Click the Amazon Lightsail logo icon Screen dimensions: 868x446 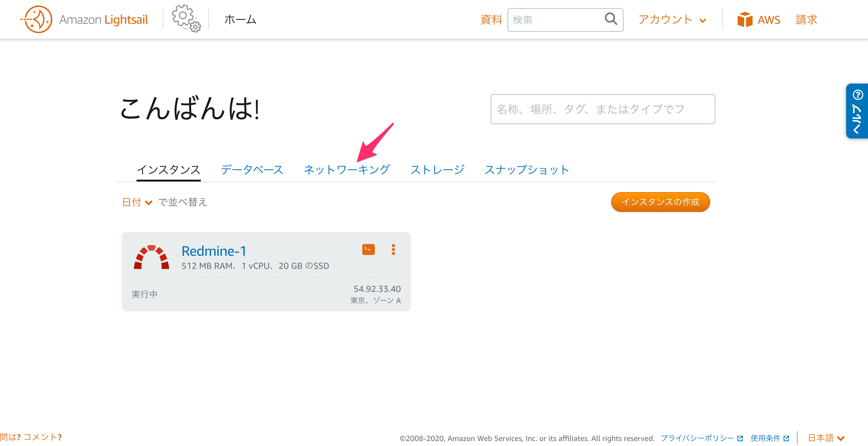[x=36, y=19]
